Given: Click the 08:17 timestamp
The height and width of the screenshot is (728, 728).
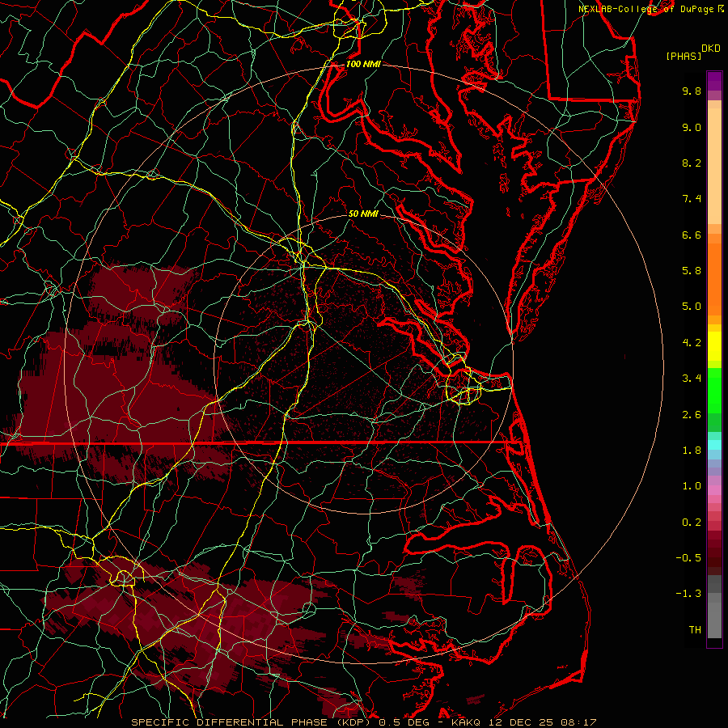Looking at the screenshot, I should coord(578,722).
